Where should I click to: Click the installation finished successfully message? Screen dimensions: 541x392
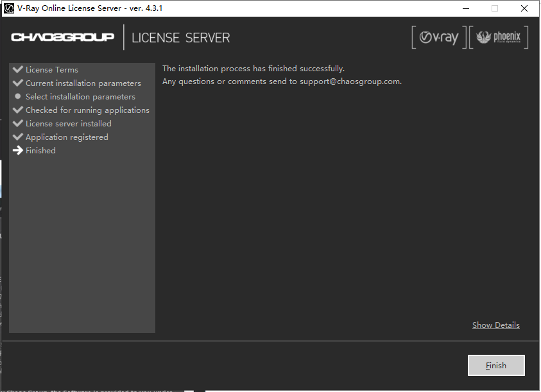coord(253,68)
